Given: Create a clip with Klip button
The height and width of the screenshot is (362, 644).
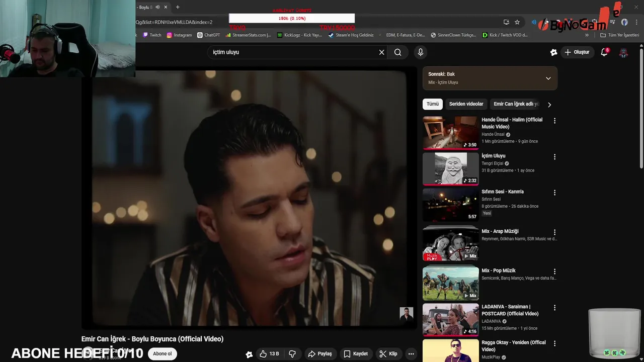Looking at the screenshot, I should tap(388, 354).
